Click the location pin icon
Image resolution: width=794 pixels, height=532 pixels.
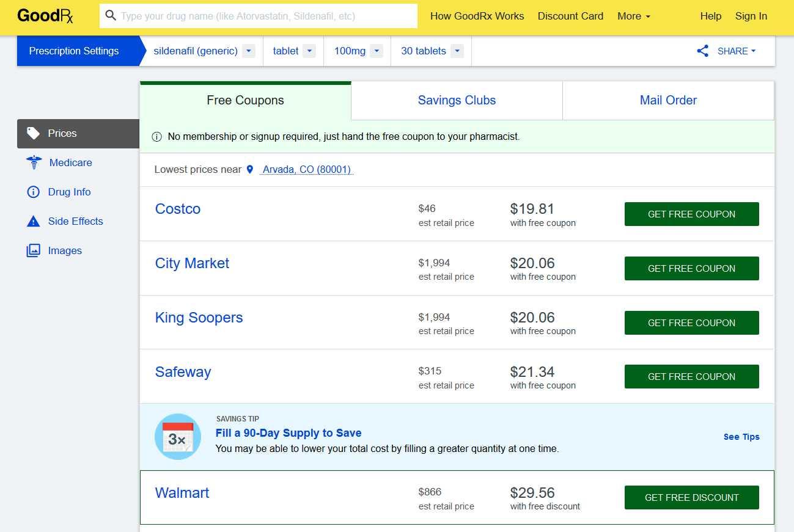249,170
